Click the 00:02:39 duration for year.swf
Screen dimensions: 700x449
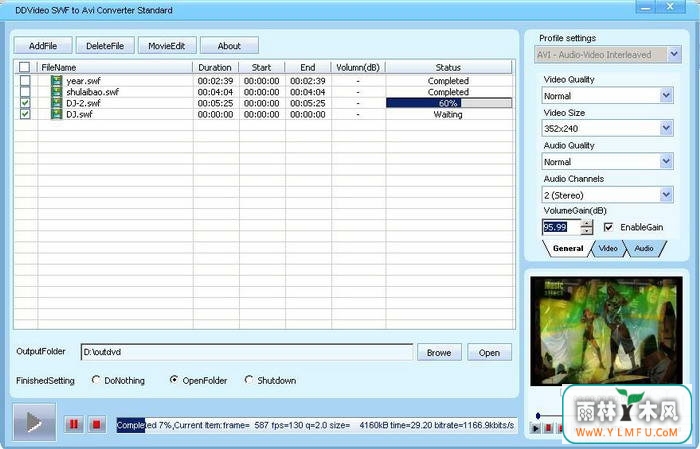[216, 81]
